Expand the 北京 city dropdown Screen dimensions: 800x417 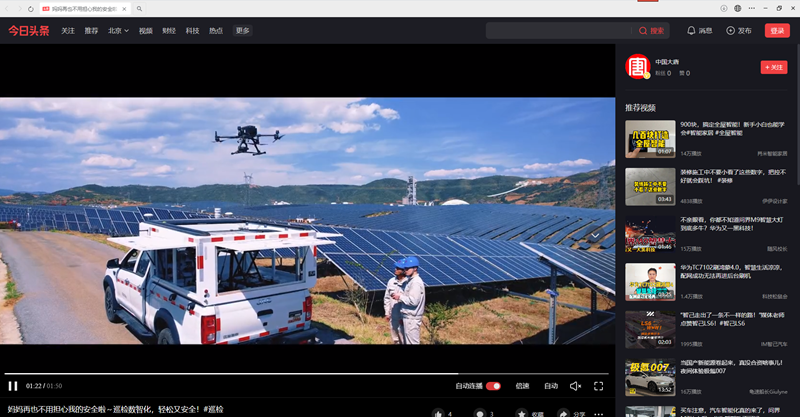pyautogui.click(x=118, y=31)
